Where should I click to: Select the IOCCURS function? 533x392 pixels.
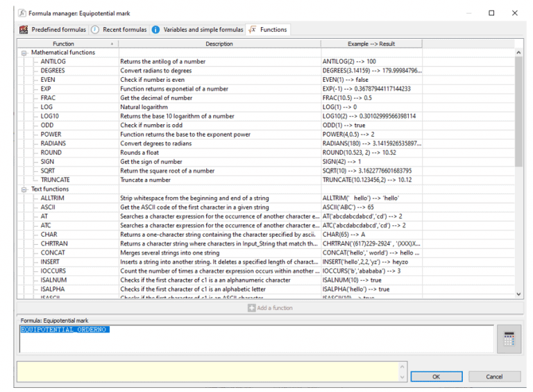coord(53,271)
